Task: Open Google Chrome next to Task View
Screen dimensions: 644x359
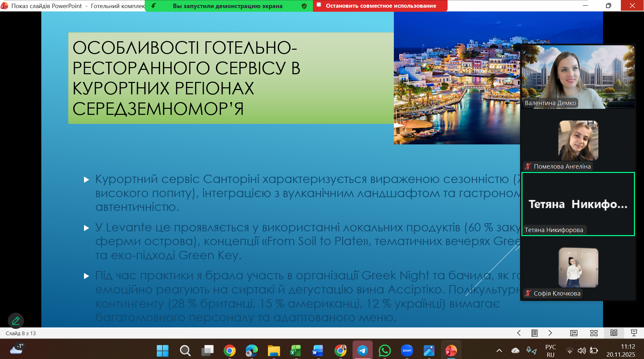Action: (230, 351)
